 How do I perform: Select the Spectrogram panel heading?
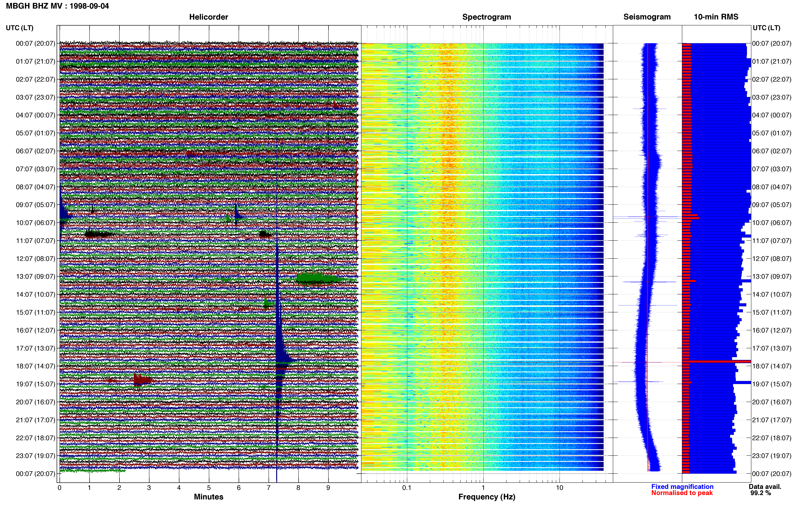click(487, 17)
